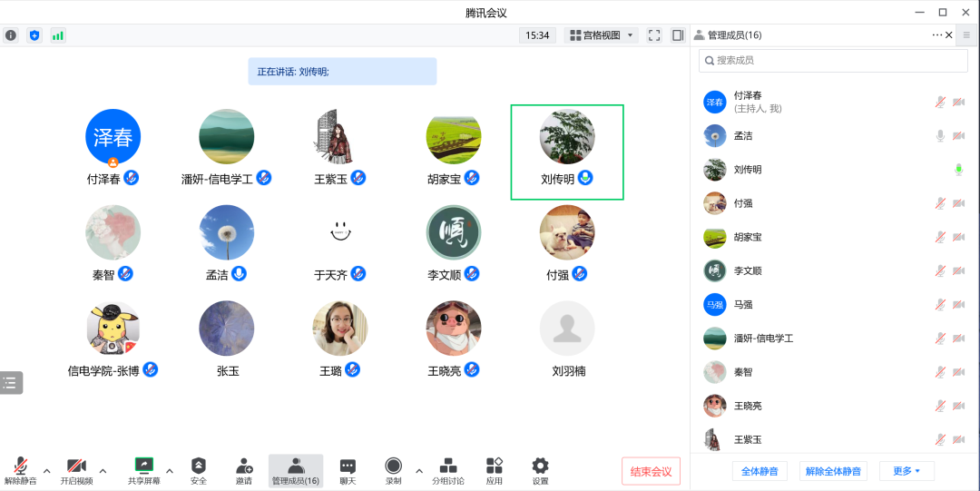The image size is (980, 491).
Task: Open the 更多 dropdown button
Action: pos(906,471)
